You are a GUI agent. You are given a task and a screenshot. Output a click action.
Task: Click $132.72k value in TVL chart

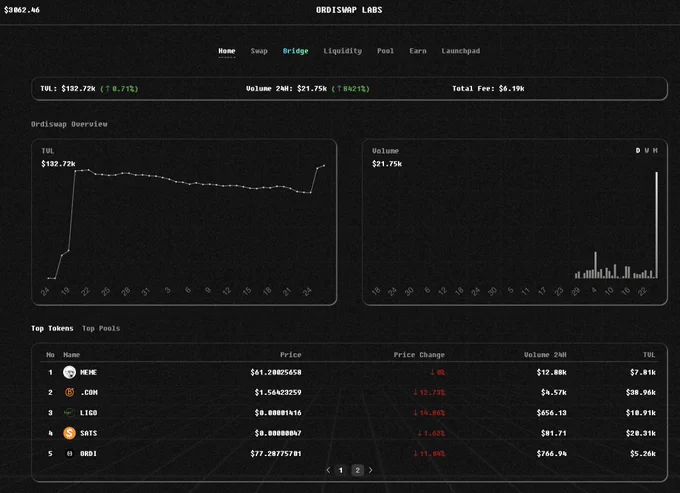[x=58, y=164]
